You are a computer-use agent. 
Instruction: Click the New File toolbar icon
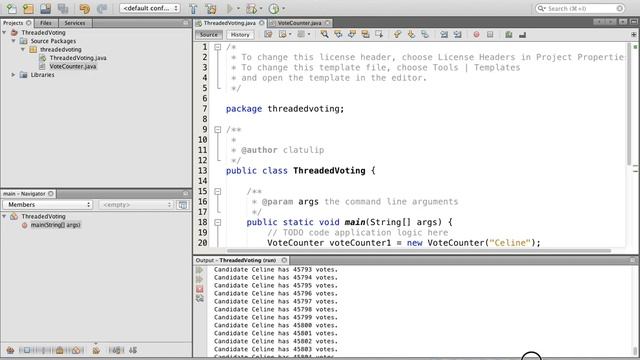pos(11,9)
